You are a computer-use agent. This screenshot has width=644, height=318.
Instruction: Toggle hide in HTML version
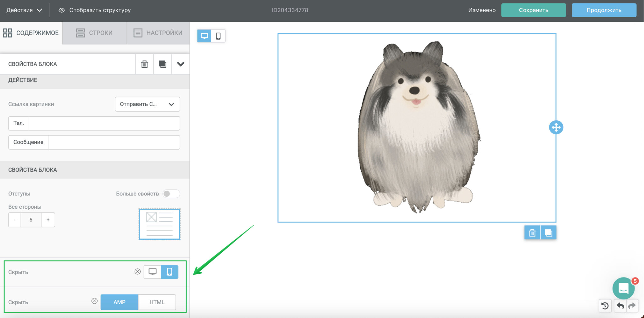point(157,302)
